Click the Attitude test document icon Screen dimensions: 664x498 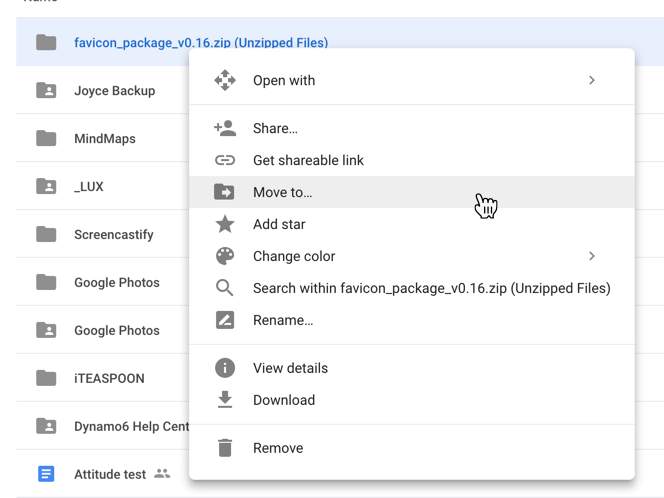click(x=46, y=474)
